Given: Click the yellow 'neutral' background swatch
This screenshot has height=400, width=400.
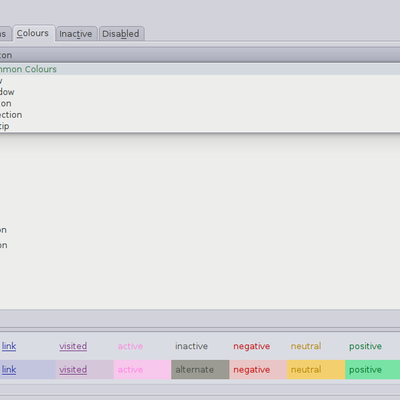Looking at the screenshot, I should (316, 370).
